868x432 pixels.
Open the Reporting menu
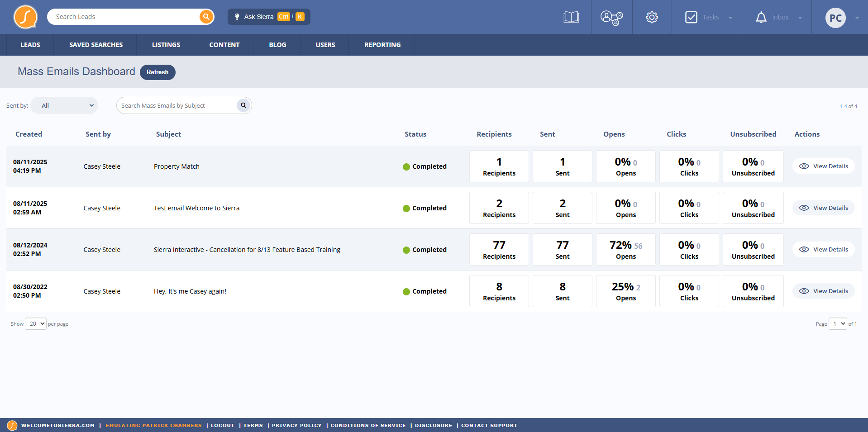point(382,45)
